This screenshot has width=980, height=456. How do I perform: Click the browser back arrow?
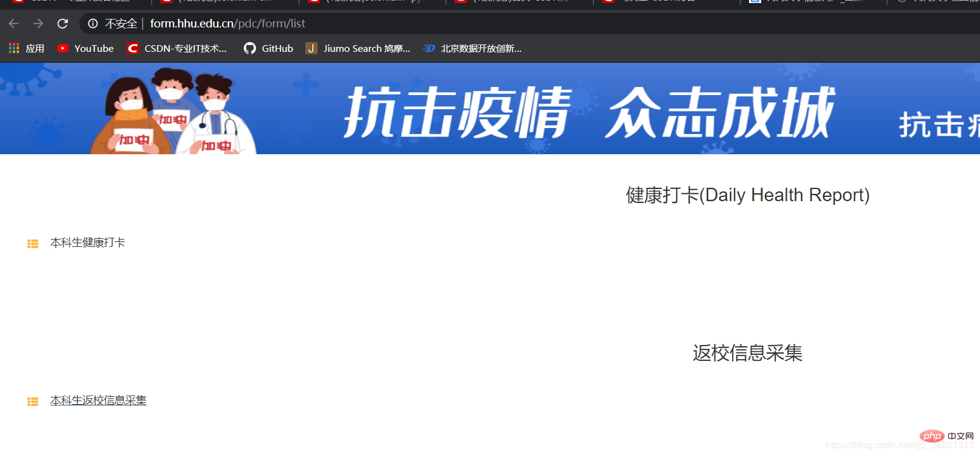click(14, 24)
